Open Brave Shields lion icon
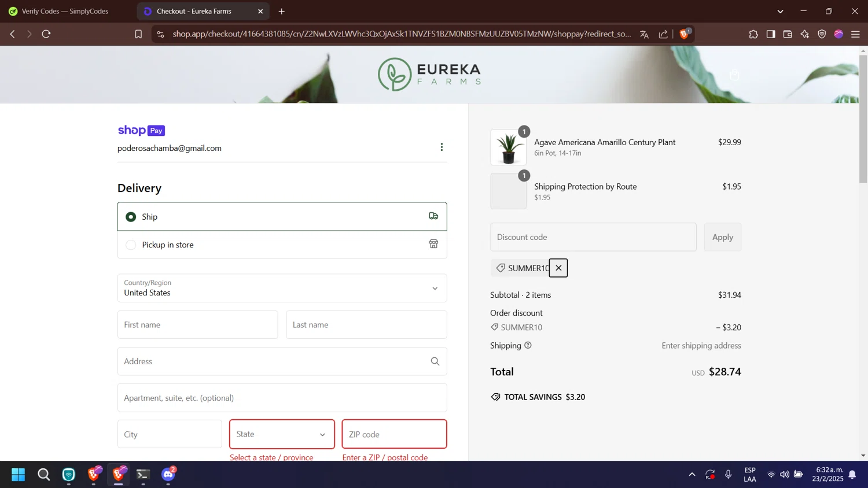This screenshot has height=488, width=868. [x=685, y=34]
